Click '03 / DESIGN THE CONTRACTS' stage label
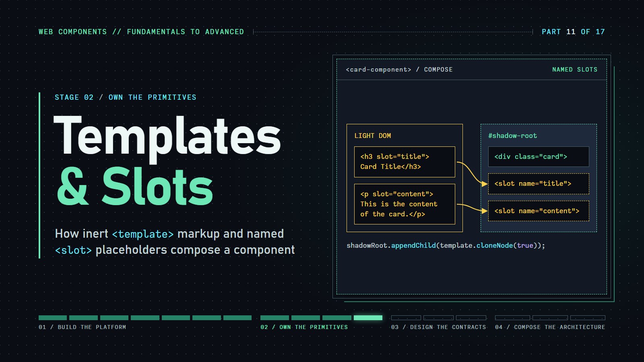The image size is (644, 362). (439, 327)
